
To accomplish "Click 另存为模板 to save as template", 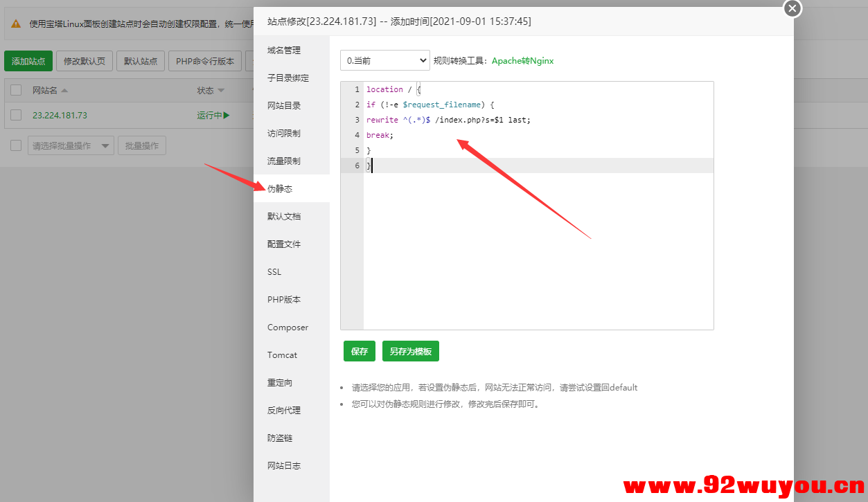I will click(x=410, y=351).
